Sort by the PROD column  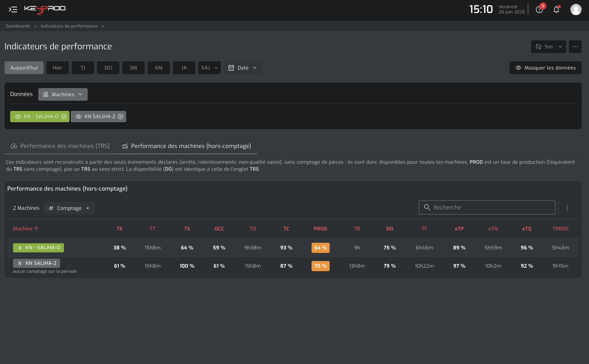(321, 229)
